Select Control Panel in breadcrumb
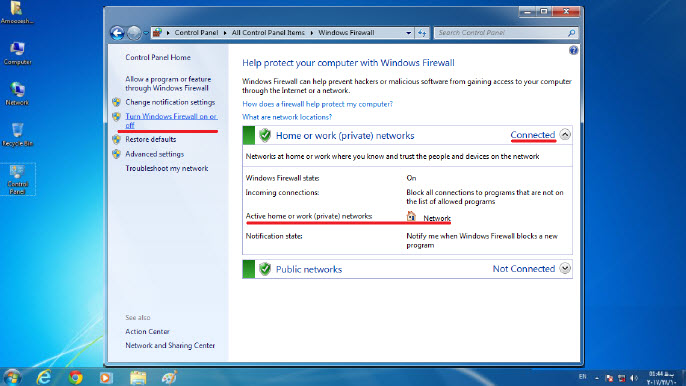The image size is (686, 386). [x=196, y=32]
